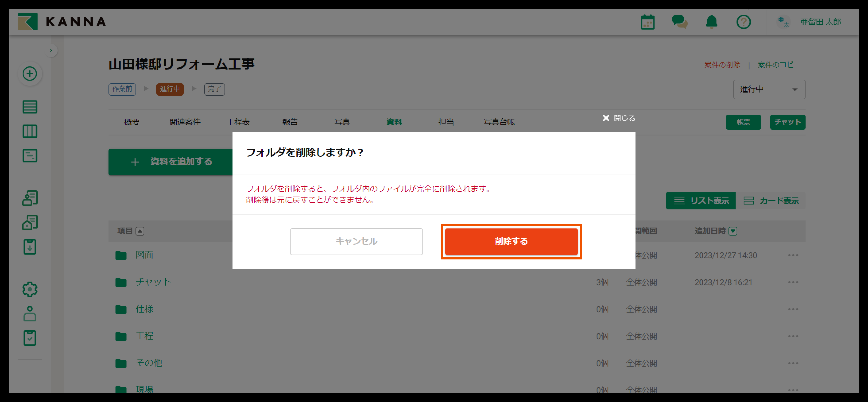Screen dimensions: 868x402
Task: Select the 完了 status step
Action: click(x=214, y=89)
